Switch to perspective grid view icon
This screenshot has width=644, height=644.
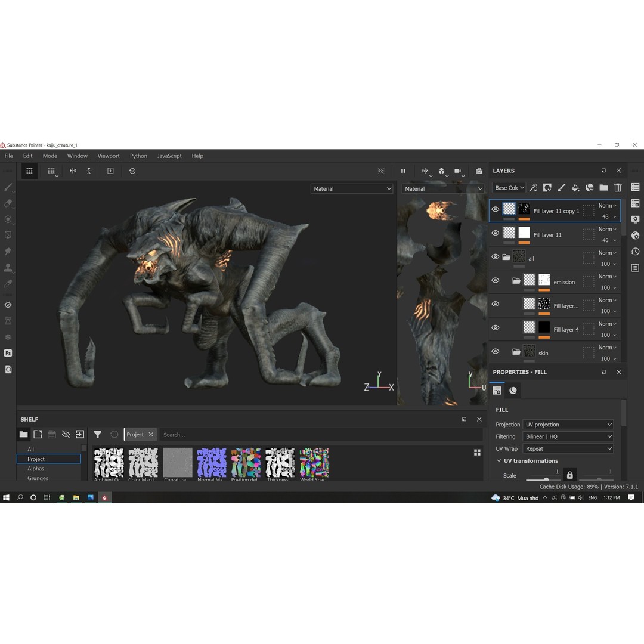(x=51, y=171)
